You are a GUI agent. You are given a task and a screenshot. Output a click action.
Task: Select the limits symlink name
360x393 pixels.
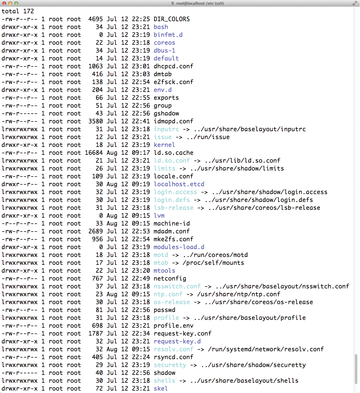[164, 168]
